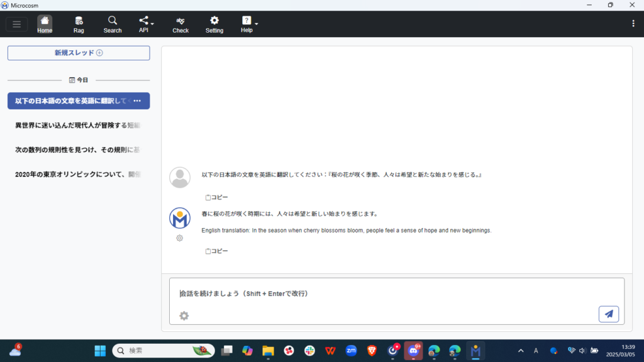
Task: Click the gear icon inside message input box
Action: tap(184, 315)
